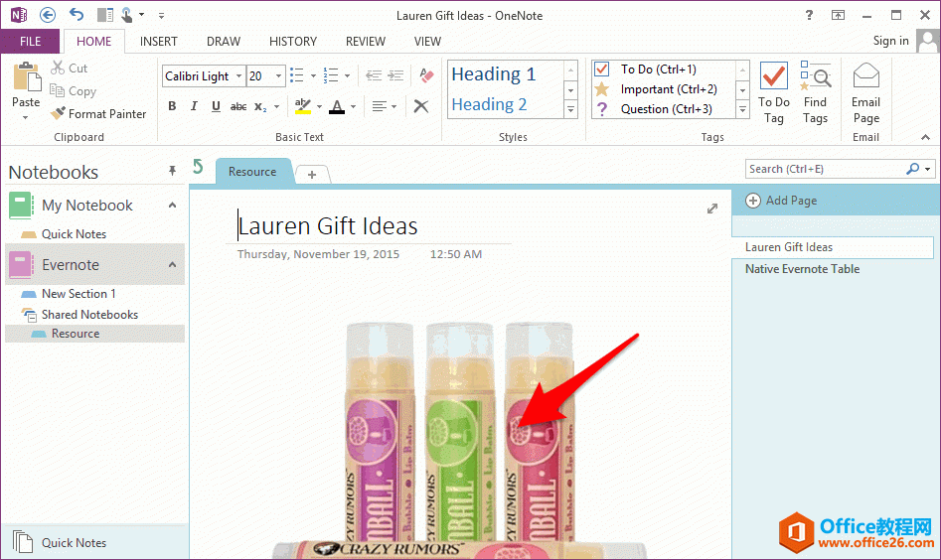Click the Undo icon in title bar
The width and height of the screenshot is (941, 560).
coord(77,14)
